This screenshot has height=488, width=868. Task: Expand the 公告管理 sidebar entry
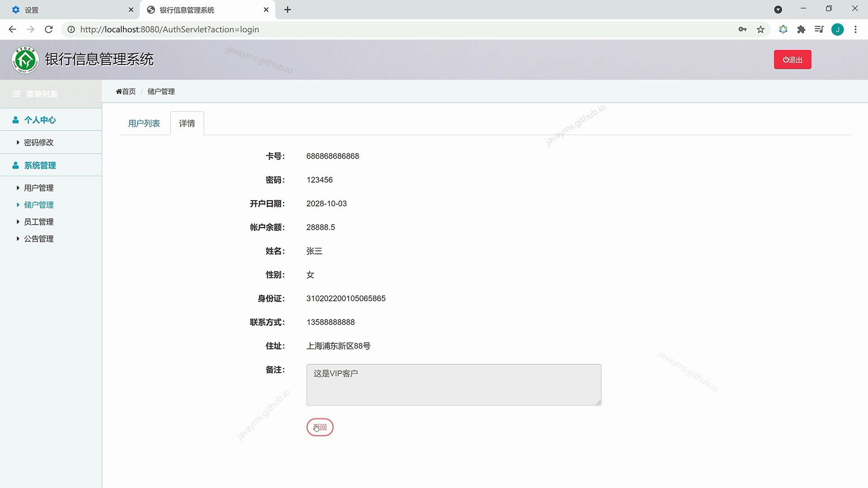coord(38,239)
